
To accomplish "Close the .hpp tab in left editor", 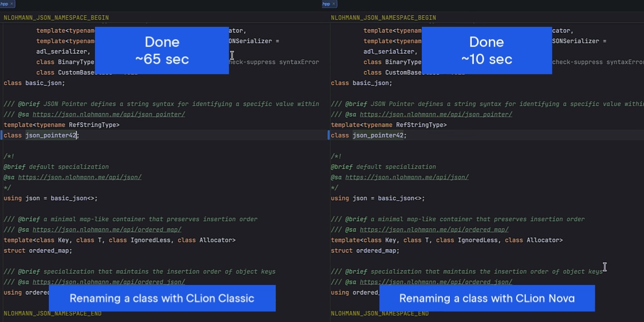I will (x=12, y=4).
